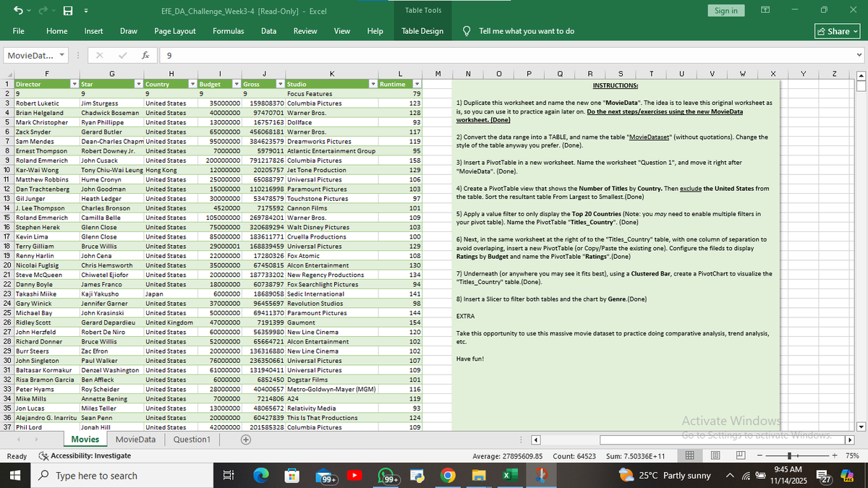The image size is (868, 488).
Task: Switch to the Table Design ribbon tab
Action: point(422,31)
